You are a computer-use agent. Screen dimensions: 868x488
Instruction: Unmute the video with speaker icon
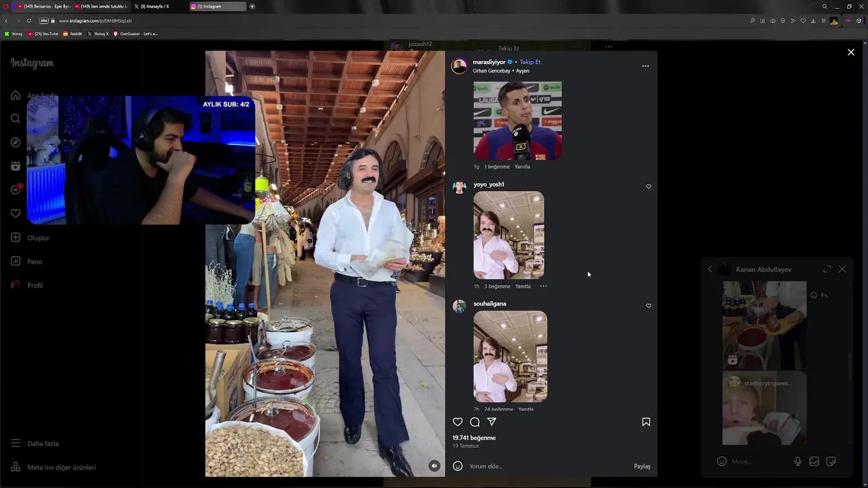coord(434,466)
